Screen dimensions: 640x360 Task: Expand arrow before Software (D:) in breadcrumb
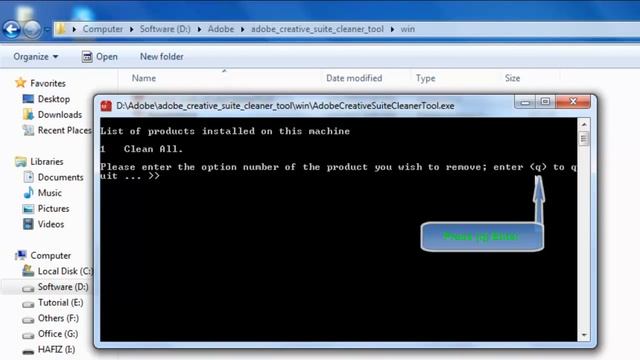131,29
